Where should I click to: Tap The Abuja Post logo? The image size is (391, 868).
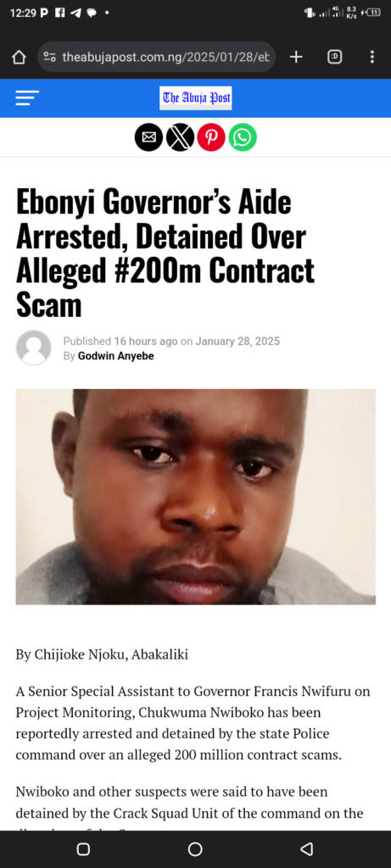pyautogui.click(x=195, y=98)
